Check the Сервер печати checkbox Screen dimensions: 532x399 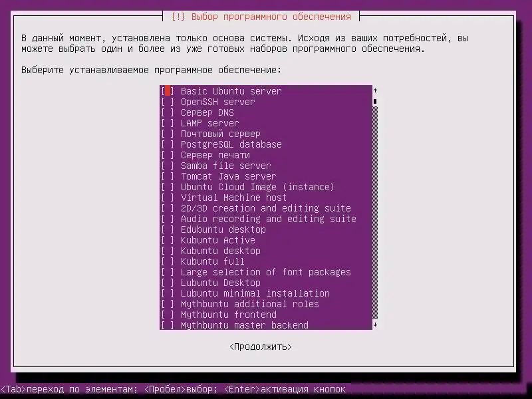point(168,155)
